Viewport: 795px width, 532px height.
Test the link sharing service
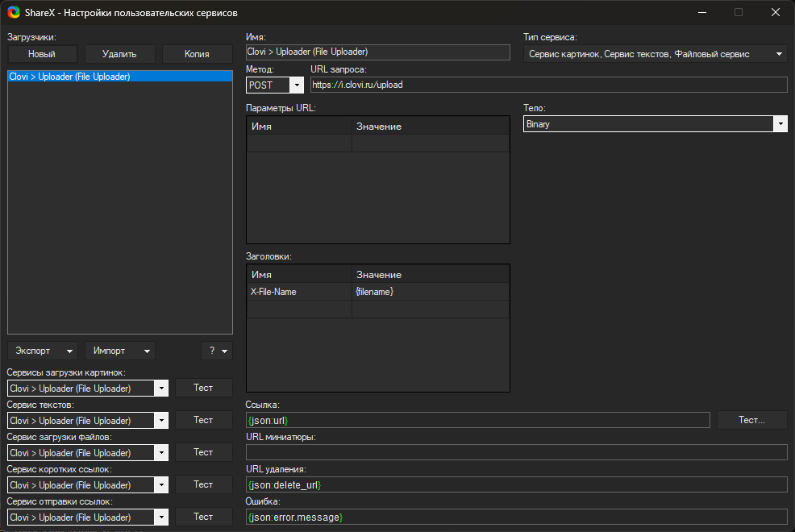pos(203,517)
